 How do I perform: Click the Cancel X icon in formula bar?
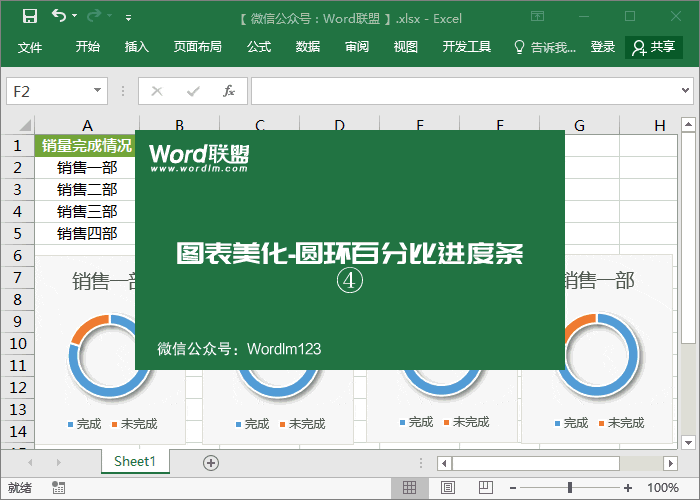[x=156, y=91]
